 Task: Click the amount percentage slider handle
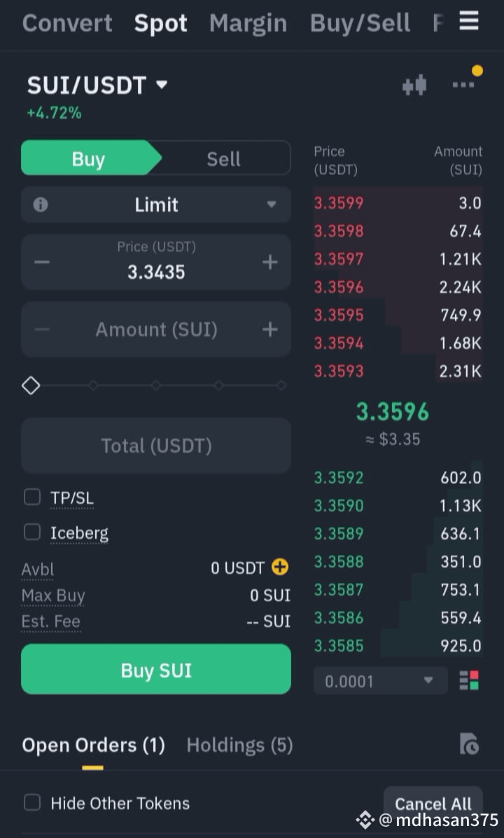point(31,385)
